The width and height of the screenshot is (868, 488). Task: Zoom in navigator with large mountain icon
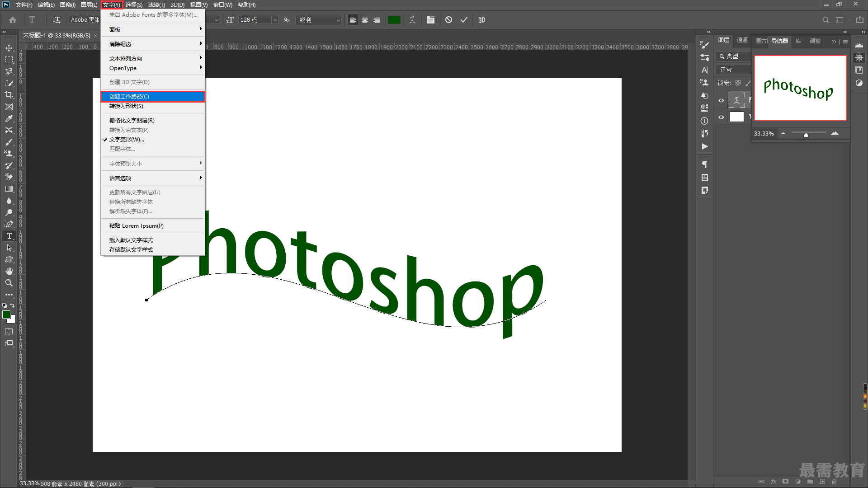[x=835, y=133]
